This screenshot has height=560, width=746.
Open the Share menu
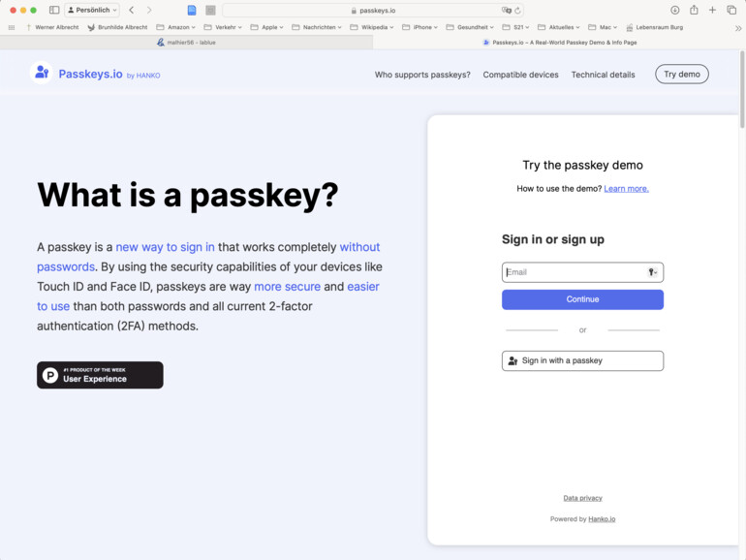pyautogui.click(x=694, y=10)
